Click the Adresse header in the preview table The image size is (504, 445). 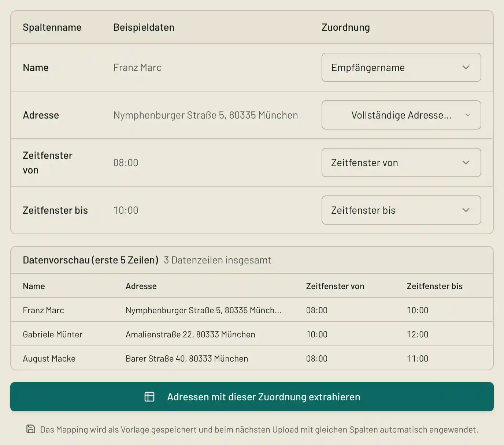point(141,286)
